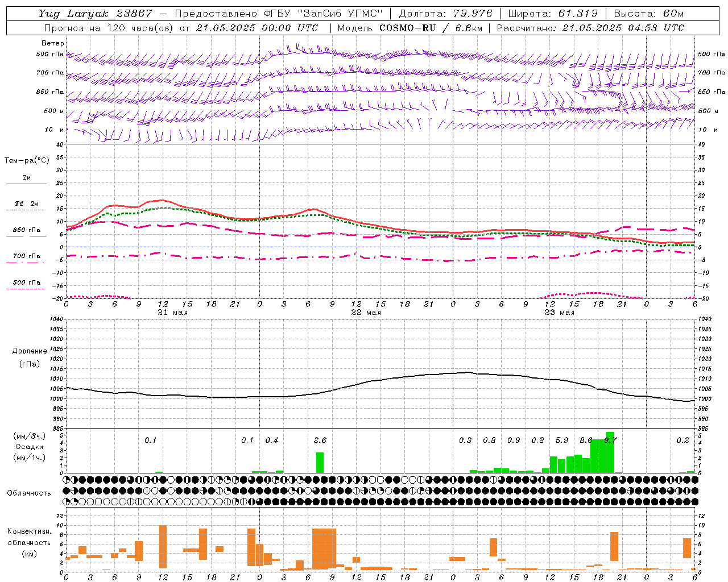
Task: Click the Осадки precipitation label
Action: pyautogui.click(x=30, y=447)
